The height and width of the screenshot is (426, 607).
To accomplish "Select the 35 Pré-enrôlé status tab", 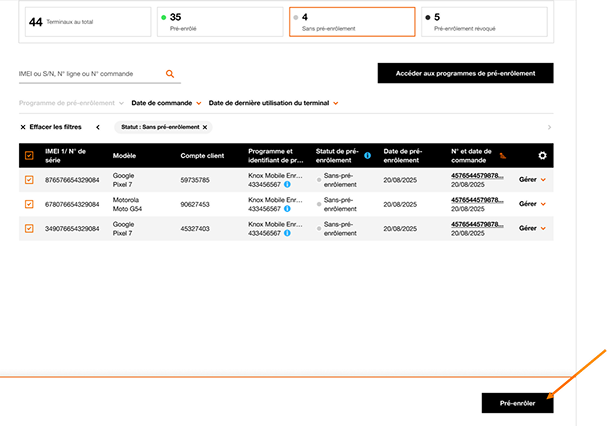I will point(217,22).
